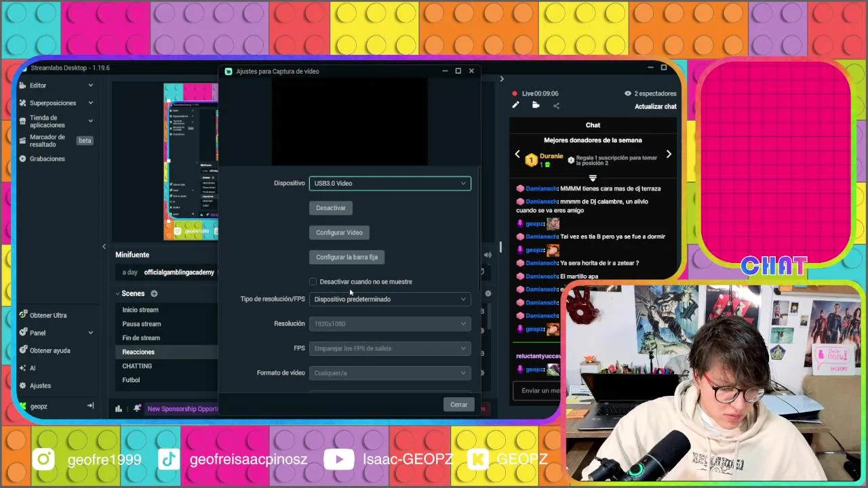The image size is (868, 488).
Task: Expand the Panel chevron in sidebar
Action: (x=90, y=333)
